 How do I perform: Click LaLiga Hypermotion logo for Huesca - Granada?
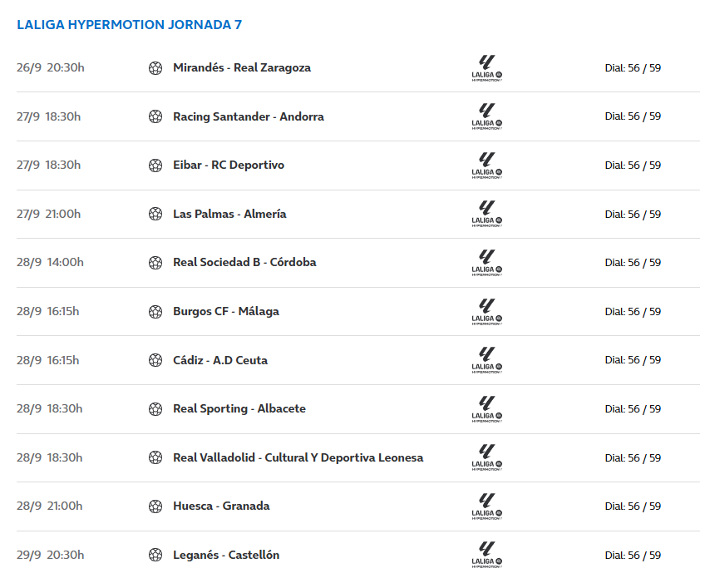point(486,506)
